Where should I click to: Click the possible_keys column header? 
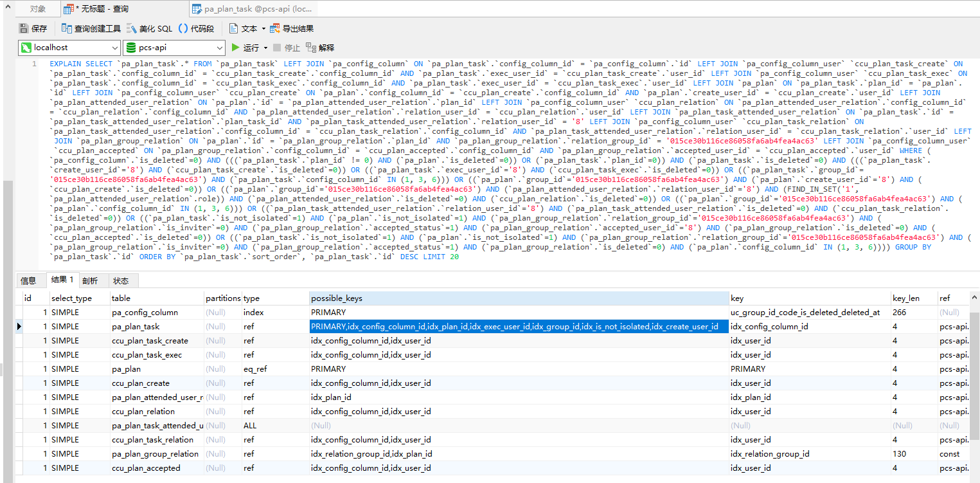517,298
